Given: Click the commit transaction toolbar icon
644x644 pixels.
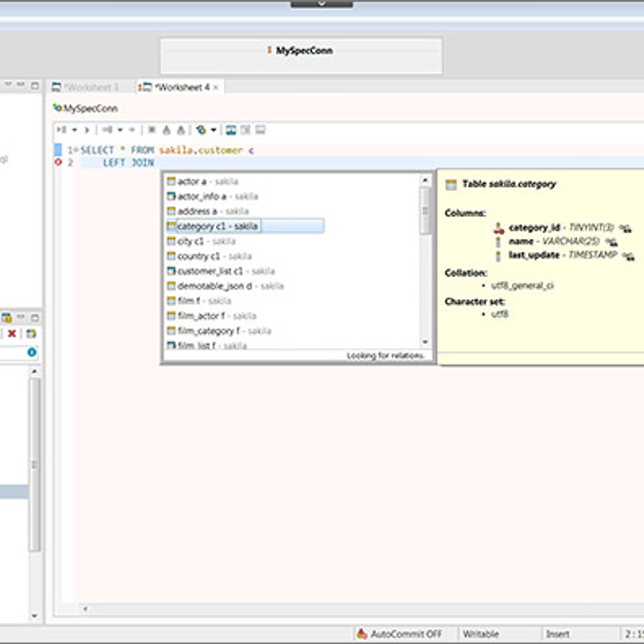Looking at the screenshot, I should pos(166,130).
